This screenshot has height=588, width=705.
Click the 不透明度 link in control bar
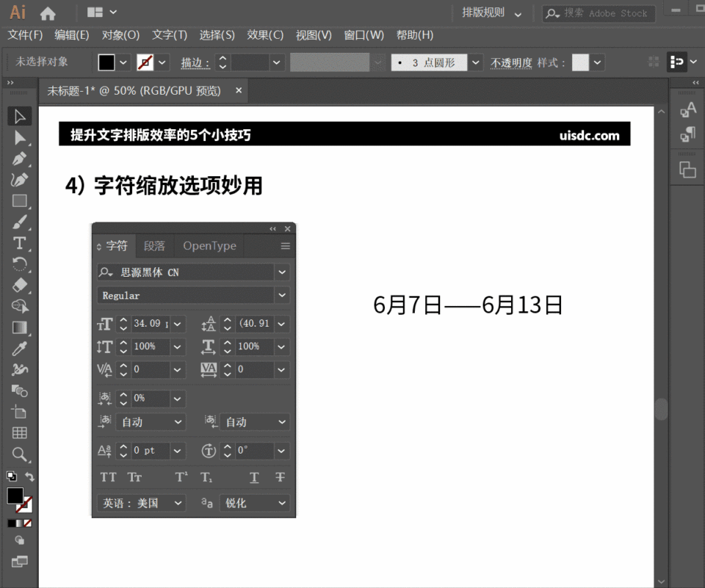point(510,62)
